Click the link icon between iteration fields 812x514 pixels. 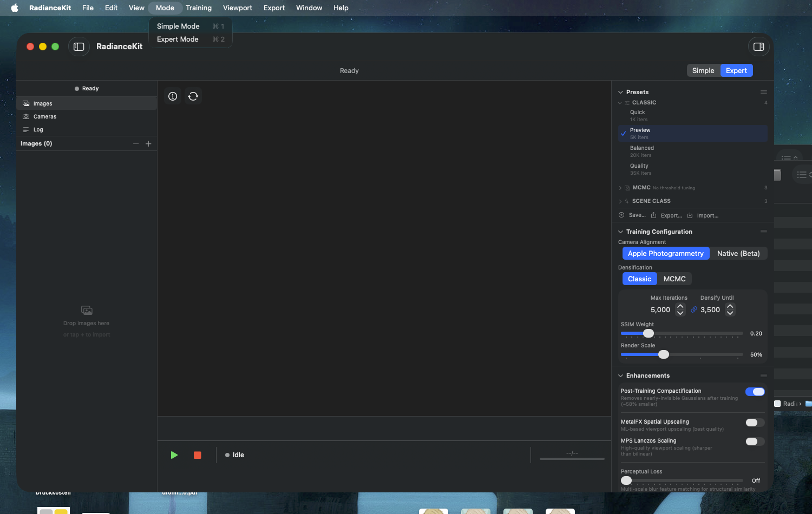click(x=694, y=309)
